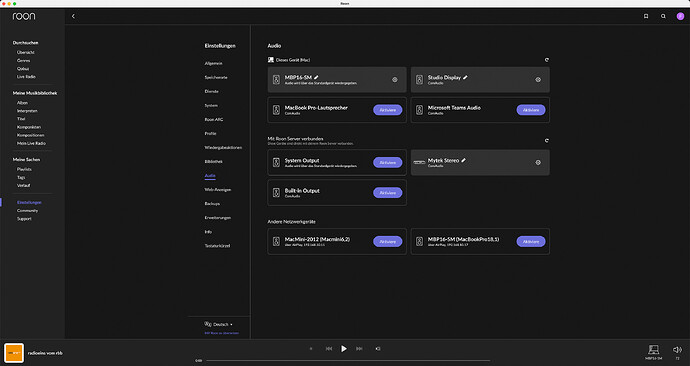Viewport: 690px width, 366px height.
Task: Open the gear settings for MBP16-SM
Action: [x=395, y=80]
